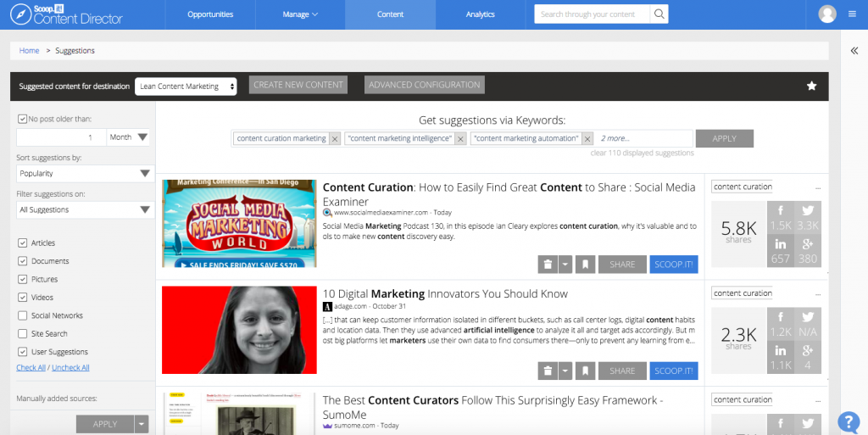This screenshot has height=435, width=868.
Task: Remove the content curation marketing keyword
Action: coord(334,139)
